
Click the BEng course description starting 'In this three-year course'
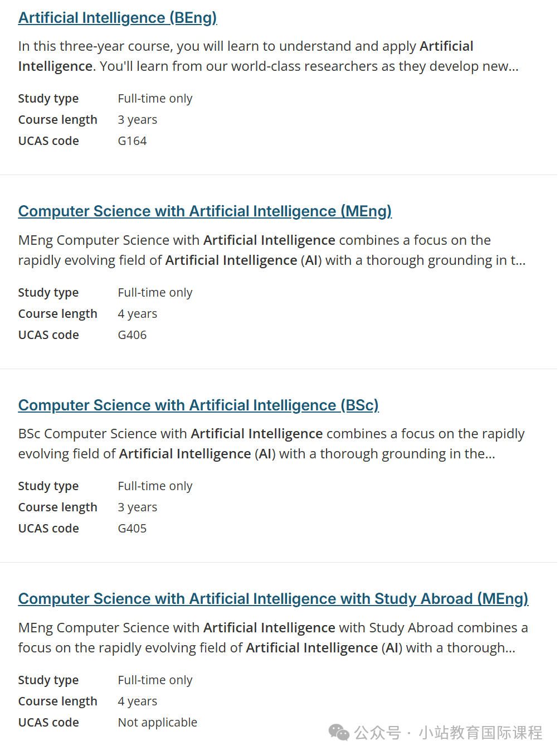[269, 56]
